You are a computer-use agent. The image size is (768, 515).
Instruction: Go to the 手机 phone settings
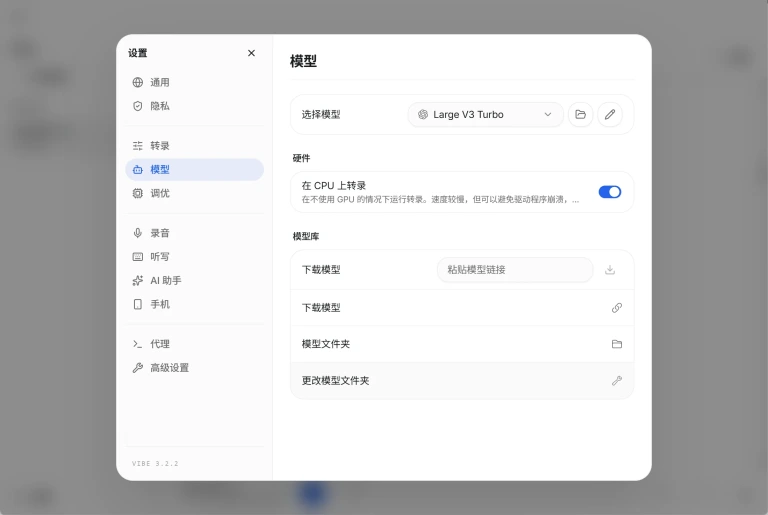tap(194, 304)
